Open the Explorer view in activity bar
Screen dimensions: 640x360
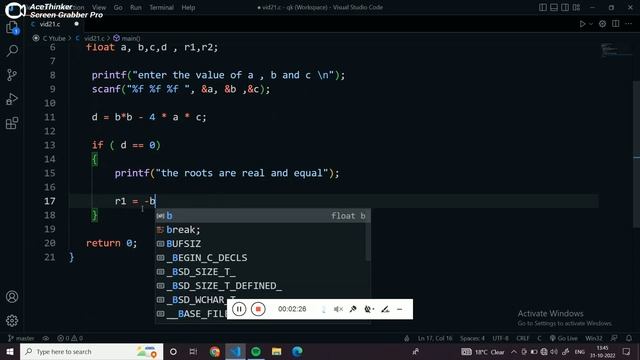(12, 28)
